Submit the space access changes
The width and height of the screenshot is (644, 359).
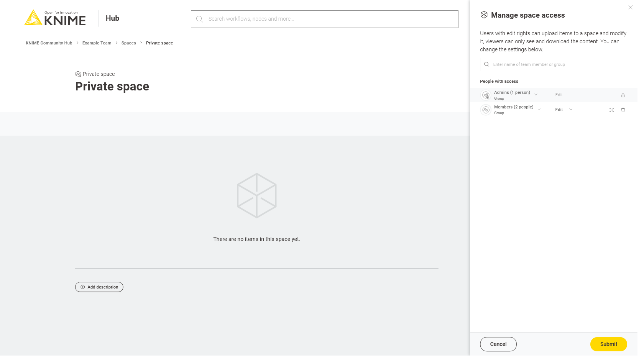[x=608, y=344]
